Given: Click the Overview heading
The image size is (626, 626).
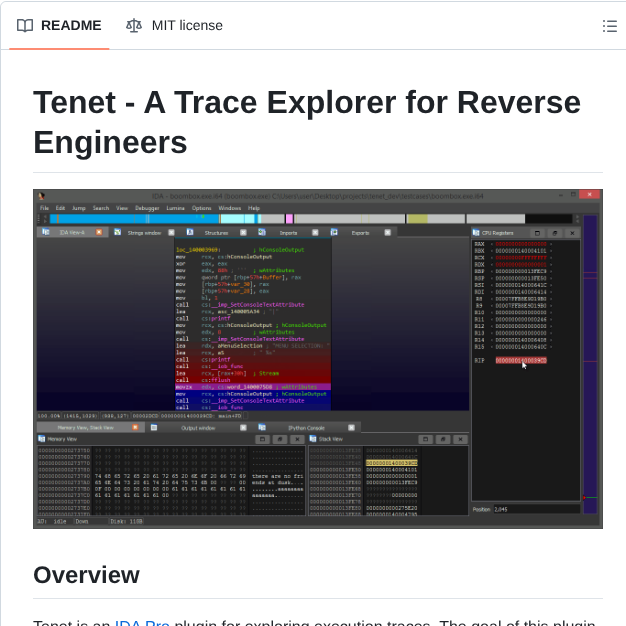Looking at the screenshot, I should point(86,575).
